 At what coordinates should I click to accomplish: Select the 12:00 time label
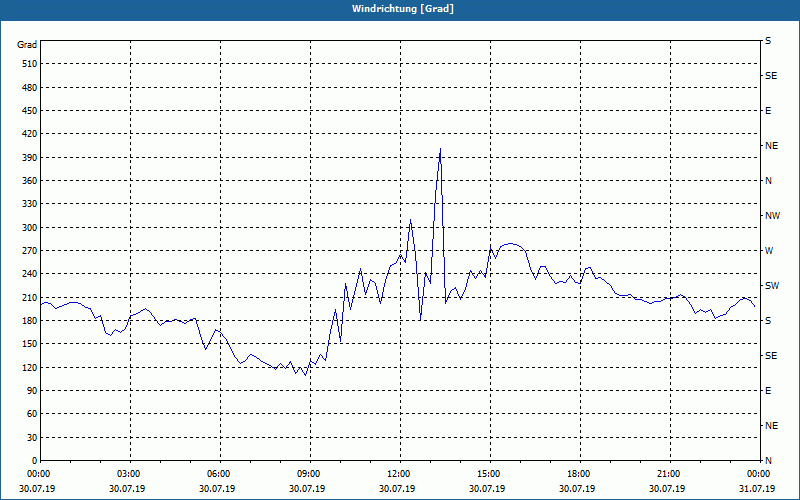pos(398,474)
